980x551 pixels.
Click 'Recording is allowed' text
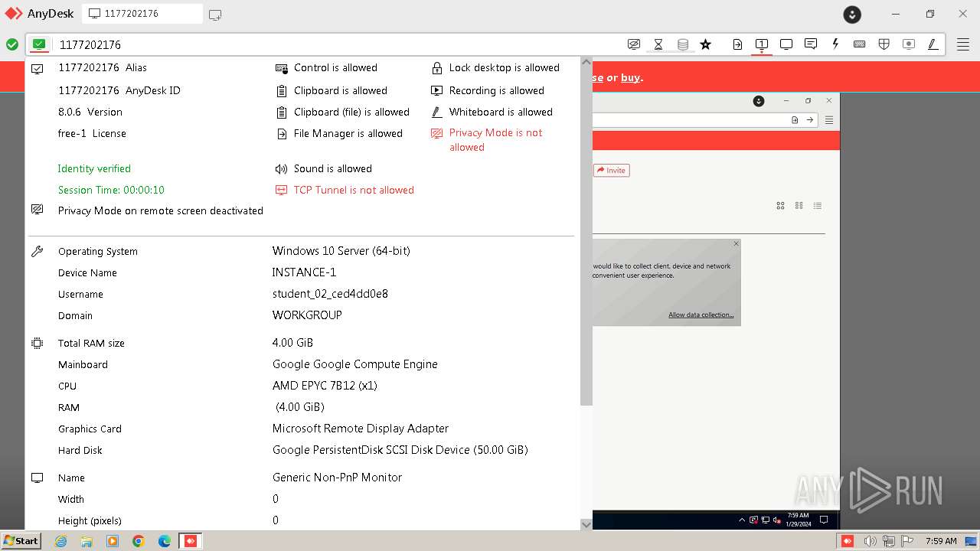(x=497, y=90)
